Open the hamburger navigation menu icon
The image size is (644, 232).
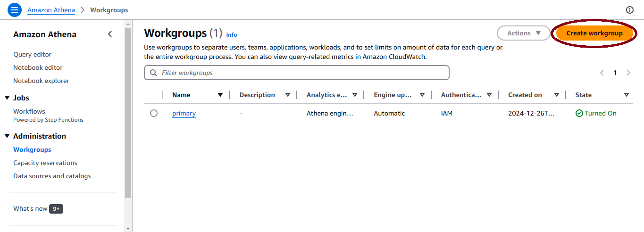[x=15, y=9]
